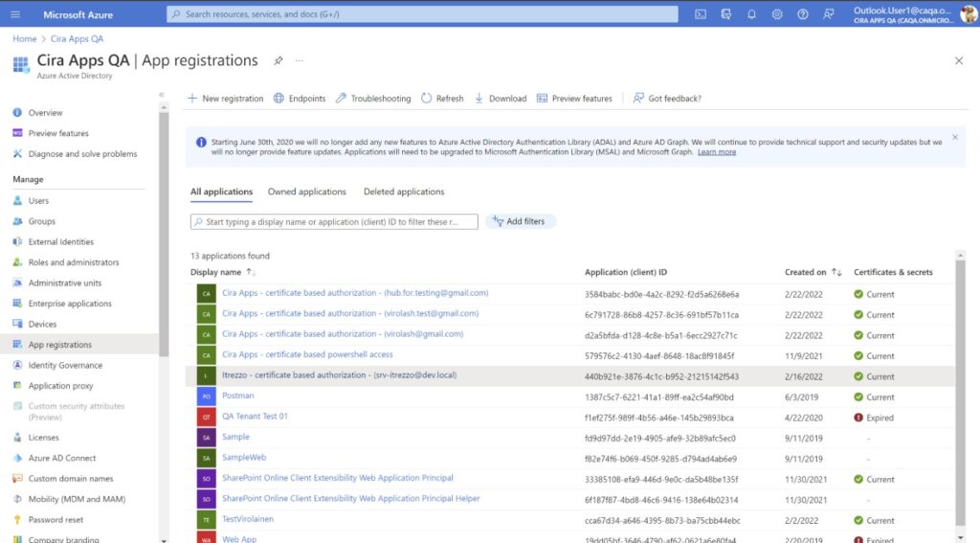This screenshot has width=980, height=543.
Task: Collapse the left navigation with the double chevron
Action: [x=161, y=95]
